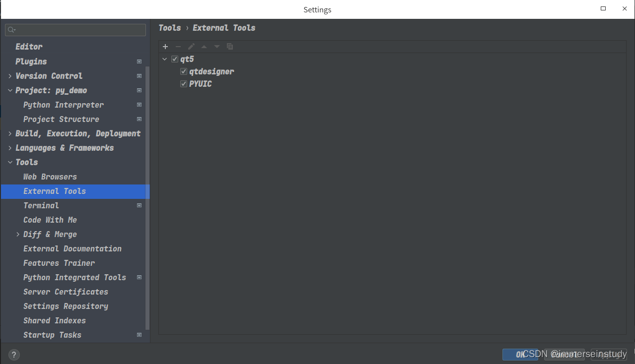Image resolution: width=635 pixels, height=364 pixels.
Task: Select Python Interpreter settings
Action: pos(64,105)
